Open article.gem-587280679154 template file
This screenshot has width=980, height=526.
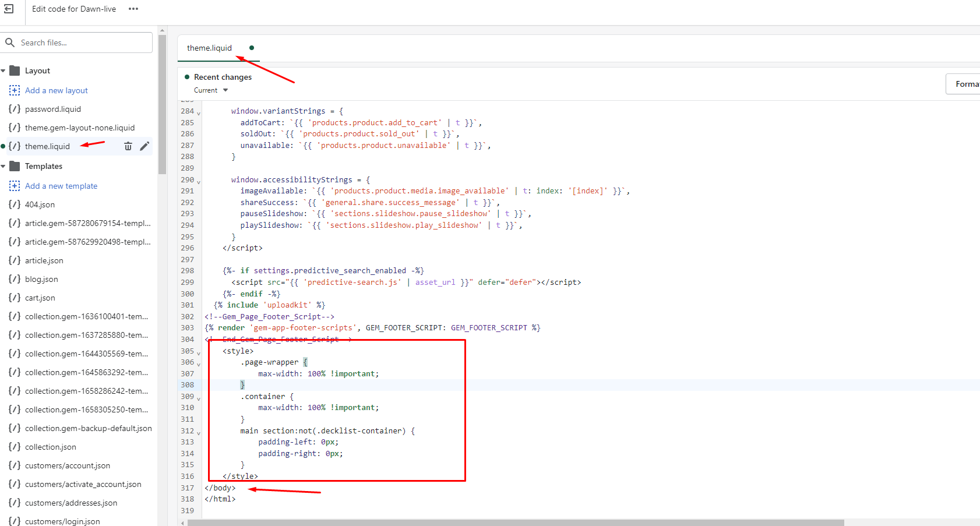coord(88,223)
